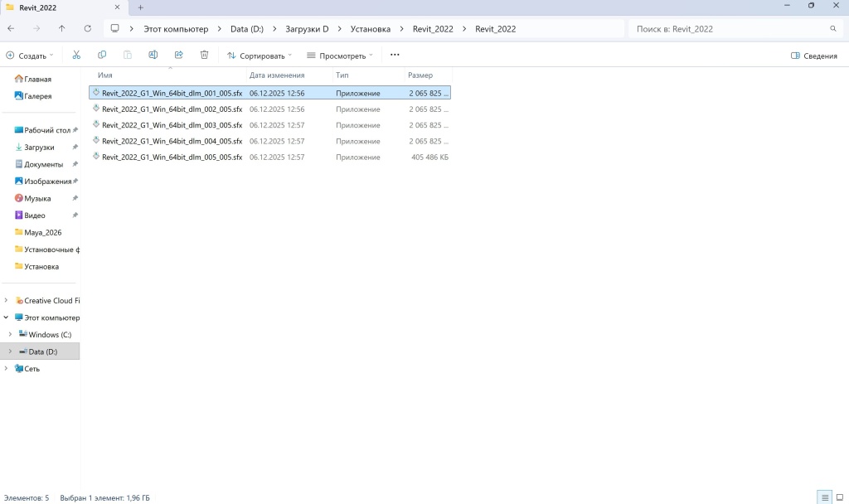Open Рабочий стол in the sidebar
The width and height of the screenshot is (849, 504).
click(43, 130)
